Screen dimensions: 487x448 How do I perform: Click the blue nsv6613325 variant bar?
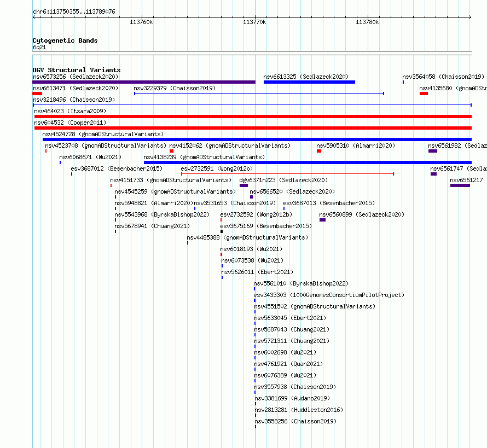pos(309,82)
